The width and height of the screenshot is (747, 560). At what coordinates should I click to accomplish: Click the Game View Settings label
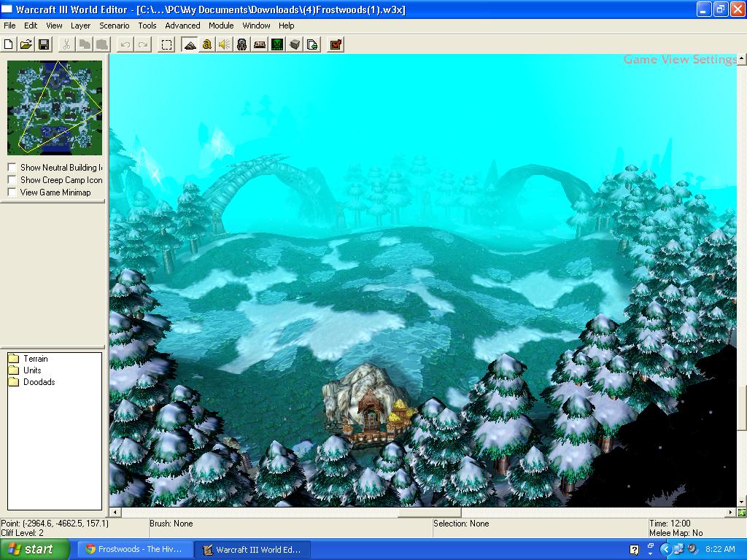681,59
